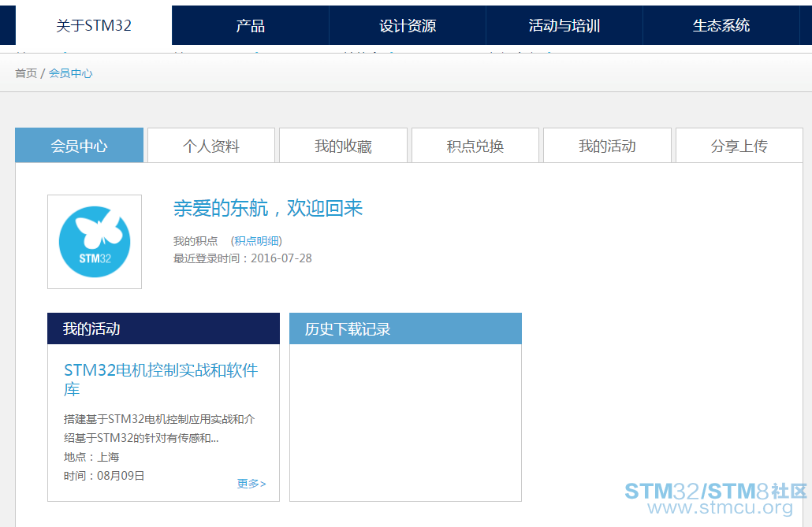Viewport: 812px width, 527px height.
Task: Open the 关于STM32 navigation menu
Action: pos(94,25)
